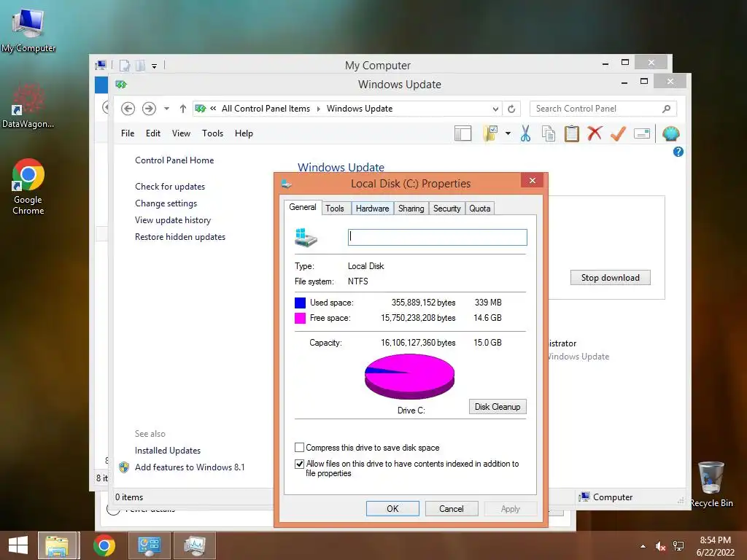Open Chrome from the taskbar

(104, 545)
